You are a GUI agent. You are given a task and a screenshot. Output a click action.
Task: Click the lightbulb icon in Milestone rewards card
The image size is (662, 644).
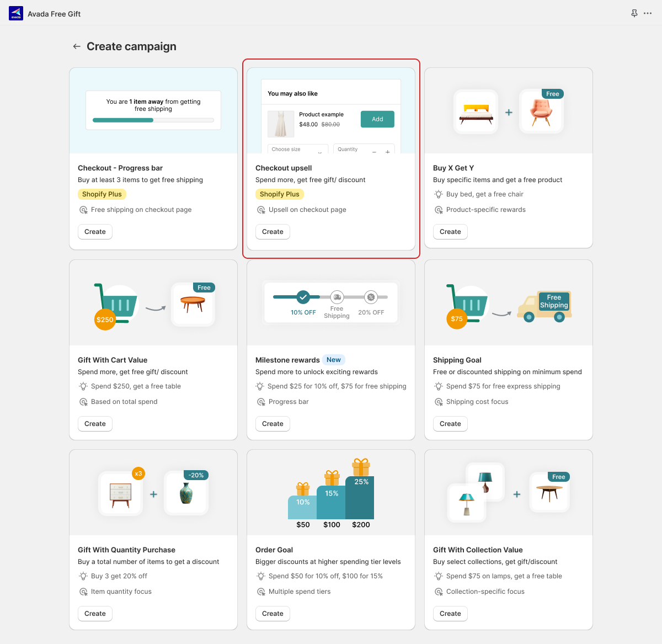pyautogui.click(x=260, y=386)
